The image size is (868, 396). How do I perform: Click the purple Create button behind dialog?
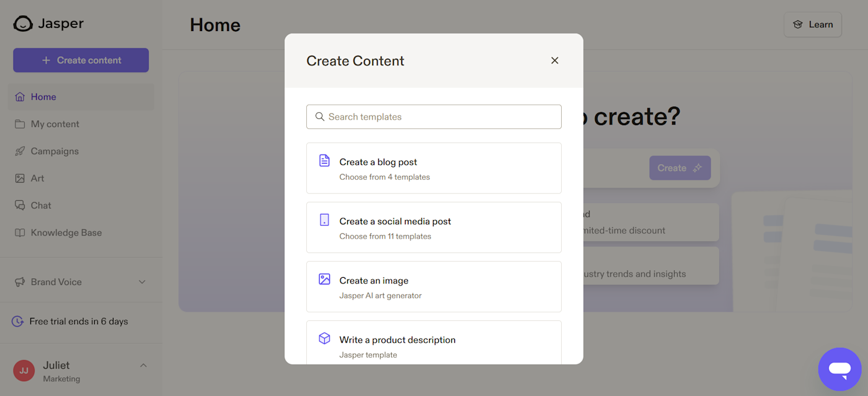680,168
